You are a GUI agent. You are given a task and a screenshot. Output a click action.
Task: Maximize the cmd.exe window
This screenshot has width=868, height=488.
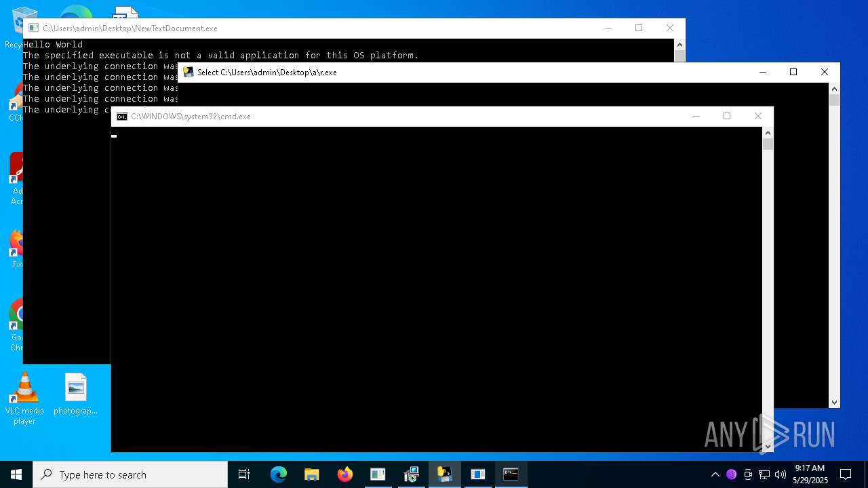click(x=727, y=117)
